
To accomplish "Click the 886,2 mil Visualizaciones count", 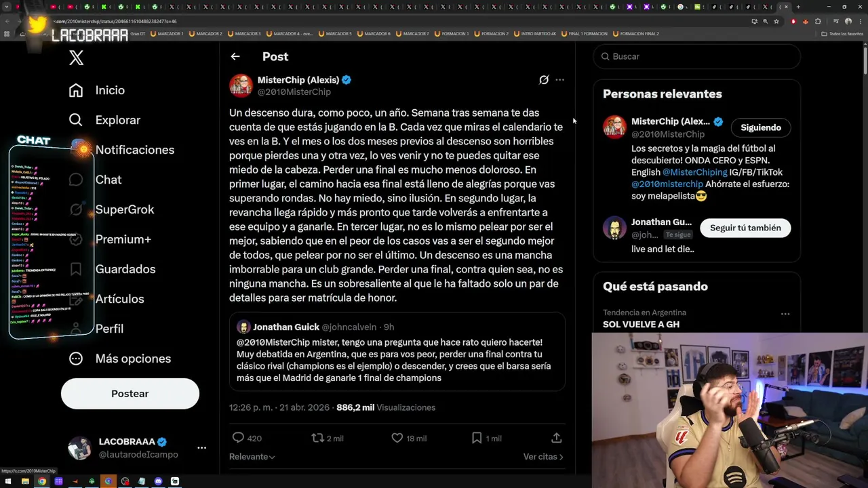I will (x=386, y=407).
